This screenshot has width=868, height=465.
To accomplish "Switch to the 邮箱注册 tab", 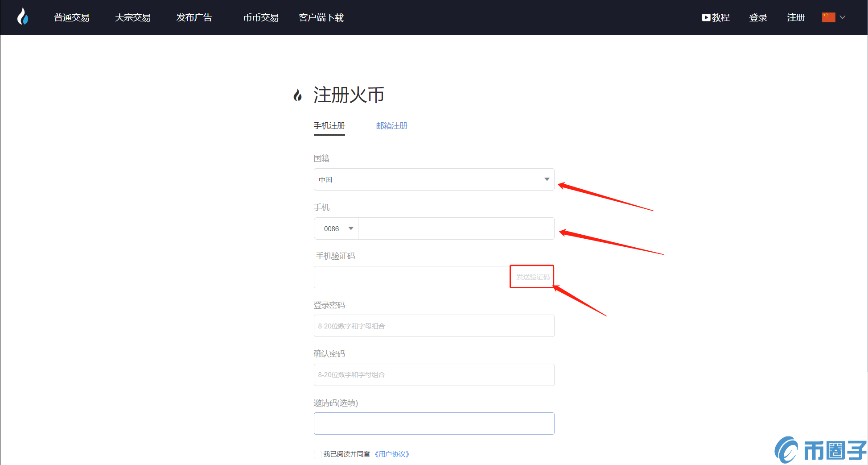I will click(391, 126).
